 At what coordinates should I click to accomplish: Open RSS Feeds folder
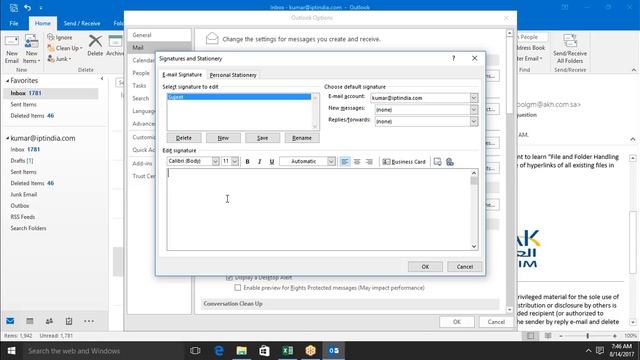coord(22,217)
